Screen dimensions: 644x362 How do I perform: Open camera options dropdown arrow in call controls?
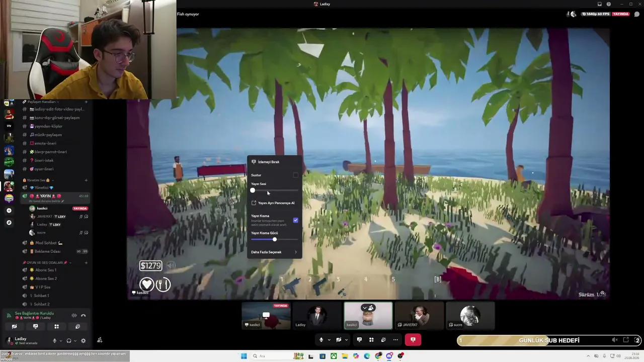coord(346,340)
